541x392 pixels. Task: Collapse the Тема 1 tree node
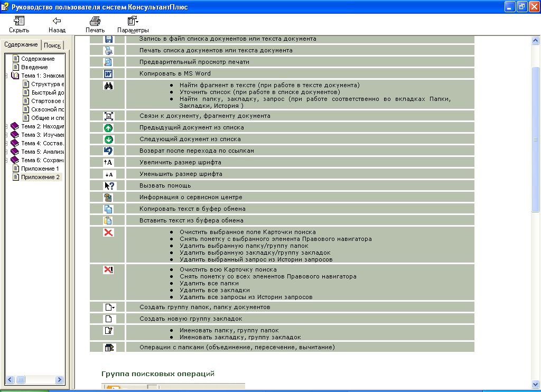6,76
